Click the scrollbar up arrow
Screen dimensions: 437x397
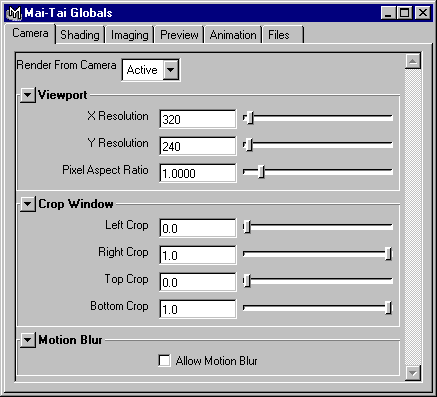click(413, 61)
